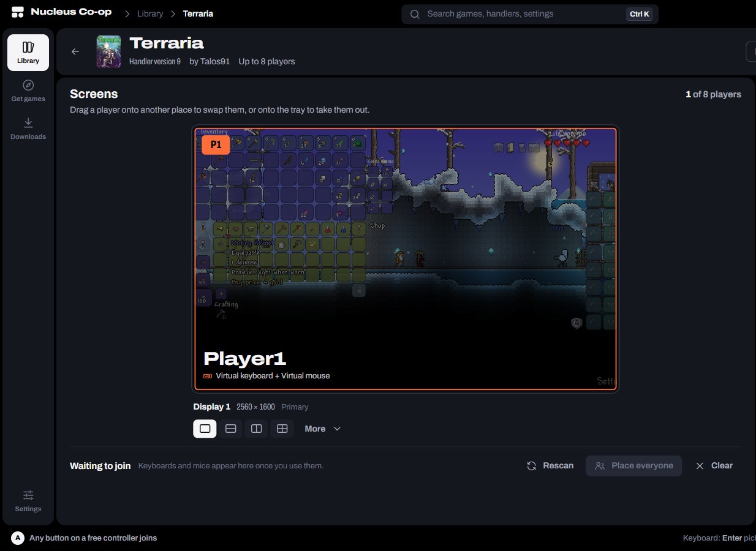The height and width of the screenshot is (551, 756).
Task: Clear all placed players
Action: (x=714, y=466)
